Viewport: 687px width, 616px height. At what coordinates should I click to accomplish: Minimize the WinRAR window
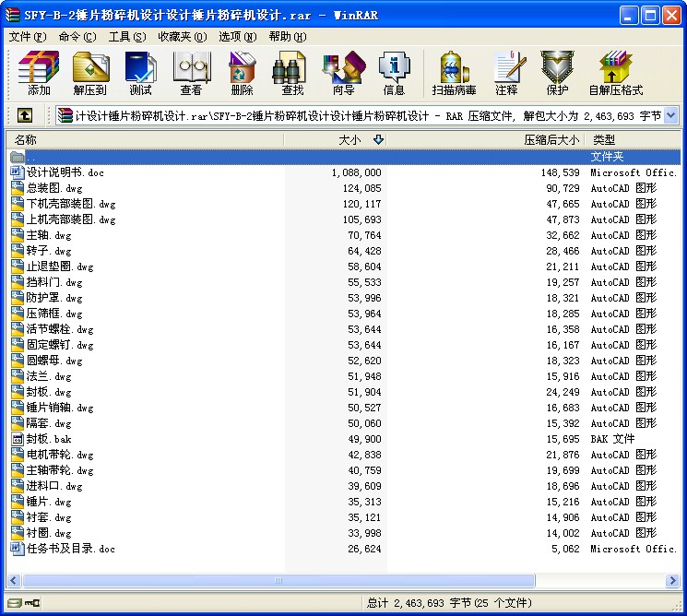[x=629, y=16]
